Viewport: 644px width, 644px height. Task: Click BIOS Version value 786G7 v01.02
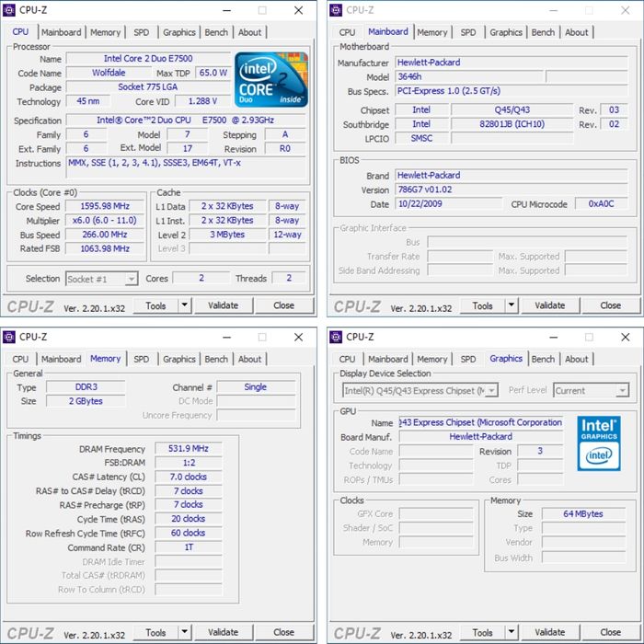512,190
